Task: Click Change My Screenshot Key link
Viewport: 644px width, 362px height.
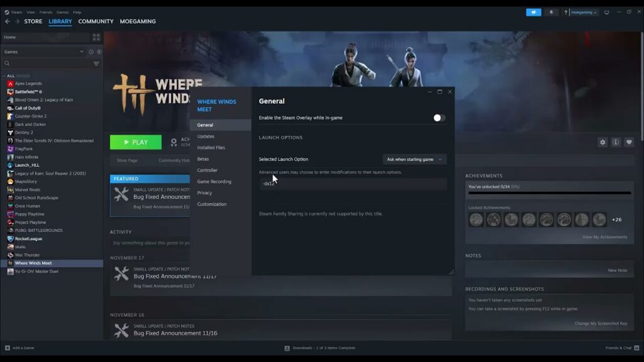Action: [601, 324]
